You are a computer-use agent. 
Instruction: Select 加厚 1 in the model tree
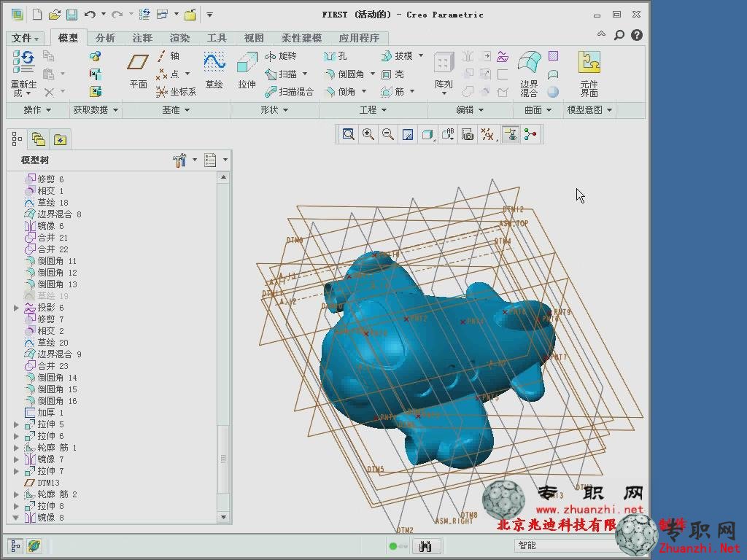point(44,413)
